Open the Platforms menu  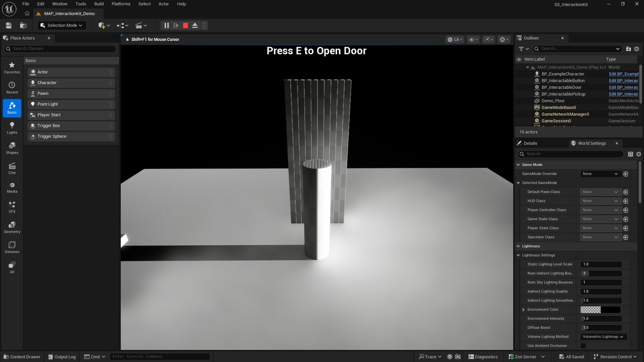[121, 4]
